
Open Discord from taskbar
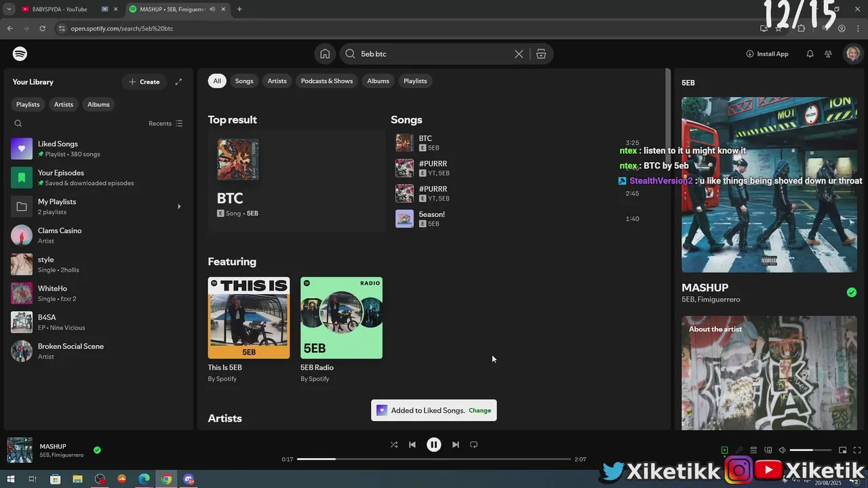189,479
